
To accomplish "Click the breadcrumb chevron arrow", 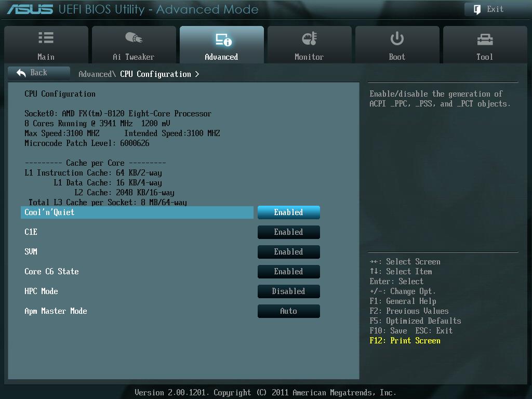I will [x=197, y=74].
